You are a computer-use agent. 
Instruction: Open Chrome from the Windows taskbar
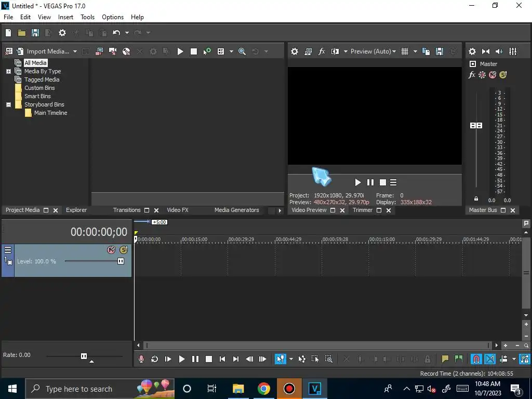pyautogui.click(x=263, y=389)
